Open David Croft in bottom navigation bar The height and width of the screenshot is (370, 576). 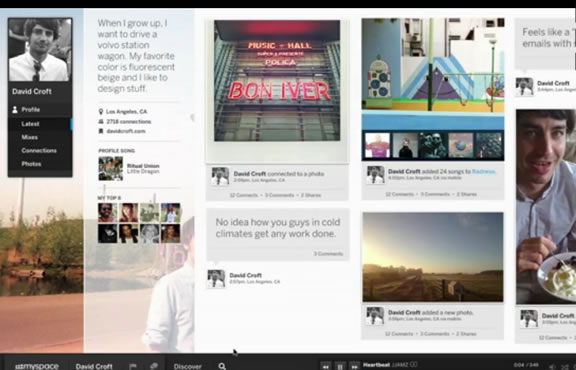[94, 366]
